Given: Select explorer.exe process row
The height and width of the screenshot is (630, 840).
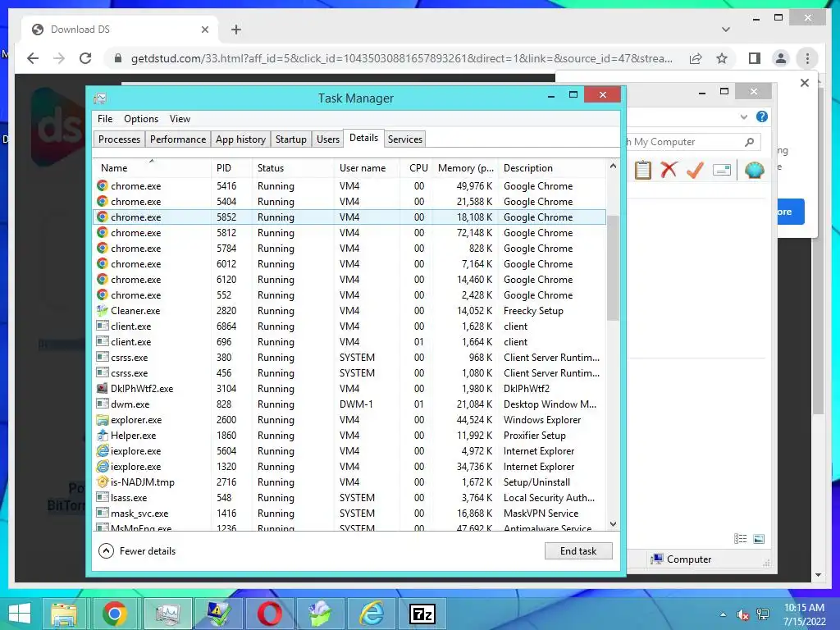Looking at the screenshot, I should (x=349, y=419).
